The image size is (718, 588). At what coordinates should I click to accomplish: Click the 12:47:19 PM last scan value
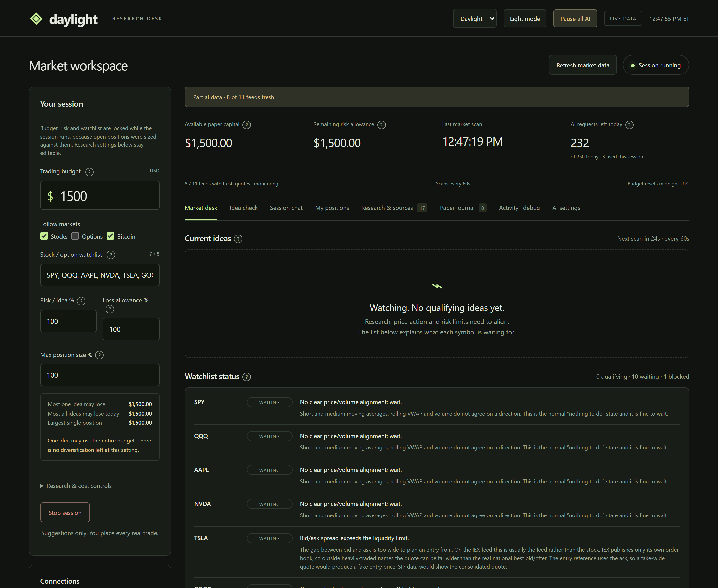click(472, 142)
